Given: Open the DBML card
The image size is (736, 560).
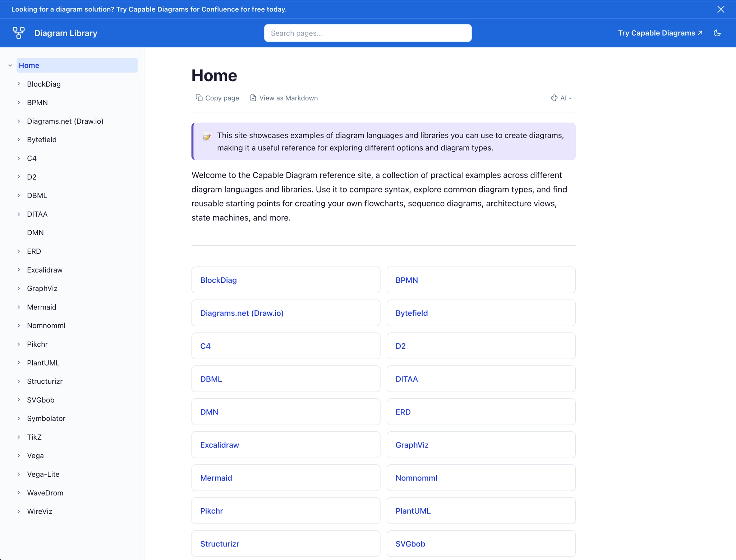Looking at the screenshot, I should pos(286,379).
